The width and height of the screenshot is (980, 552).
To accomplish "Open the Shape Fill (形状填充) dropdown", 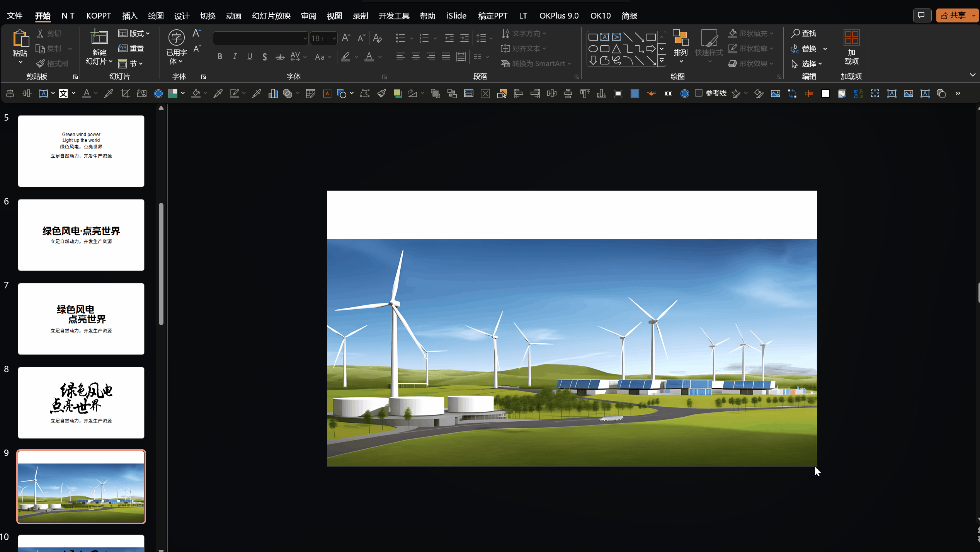I will coord(751,33).
